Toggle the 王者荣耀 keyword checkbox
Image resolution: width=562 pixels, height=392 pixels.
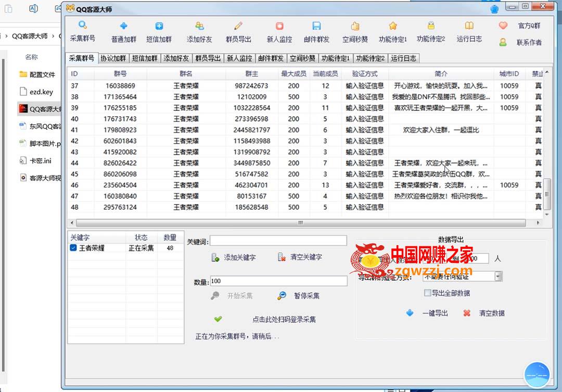coord(73,248)
